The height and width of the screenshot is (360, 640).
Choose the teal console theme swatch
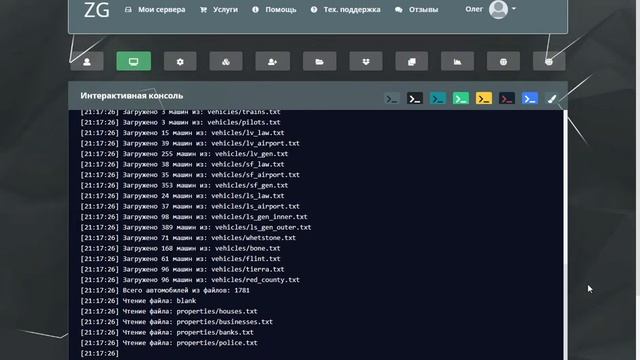click(438, 99)
